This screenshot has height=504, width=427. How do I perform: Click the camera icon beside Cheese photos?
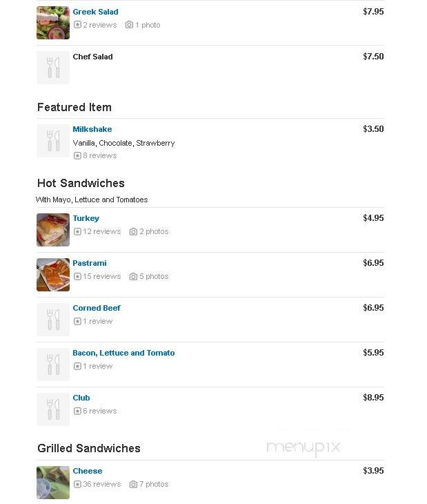(133, 485)
